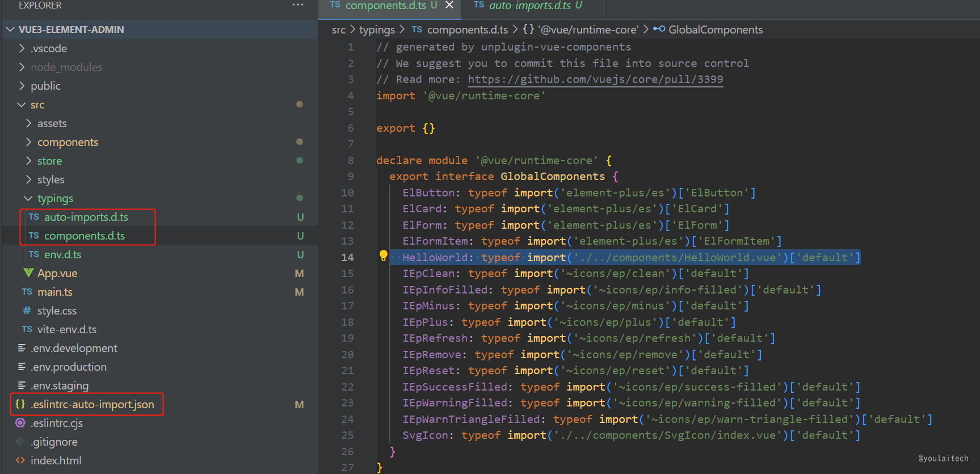The image size is (980, 474).
Task: Open the Explorer more actions ellipsis menu
Action: point(298,5)
